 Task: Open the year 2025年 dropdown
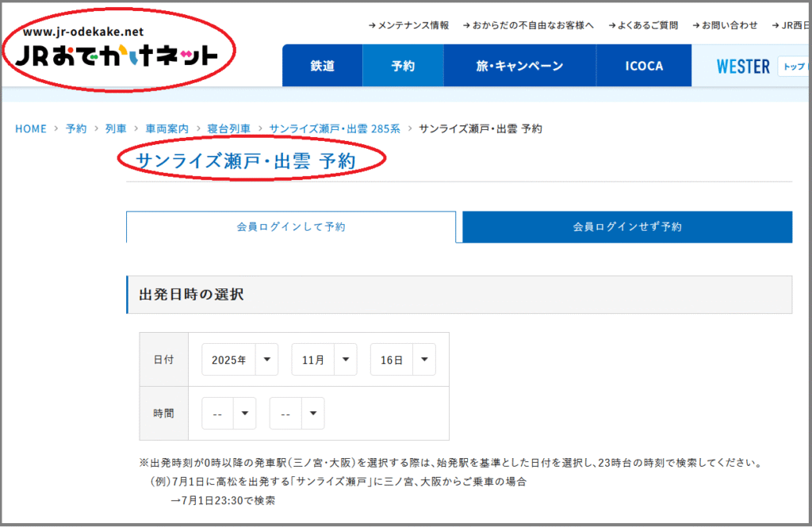pos(239,360)
